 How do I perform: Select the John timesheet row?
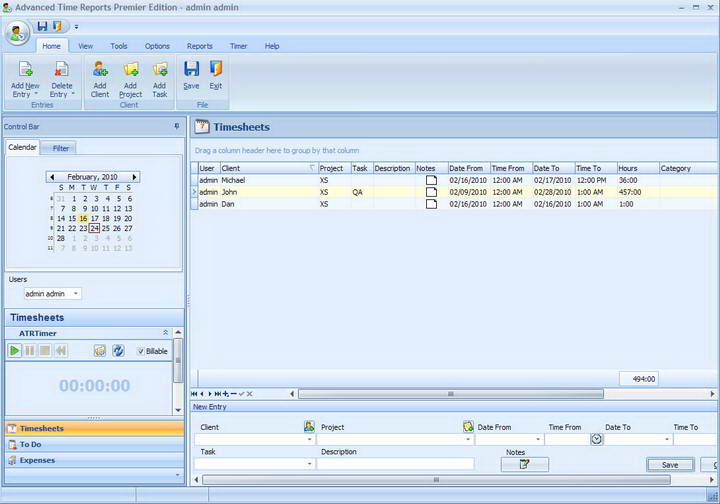tap(455, 192)
